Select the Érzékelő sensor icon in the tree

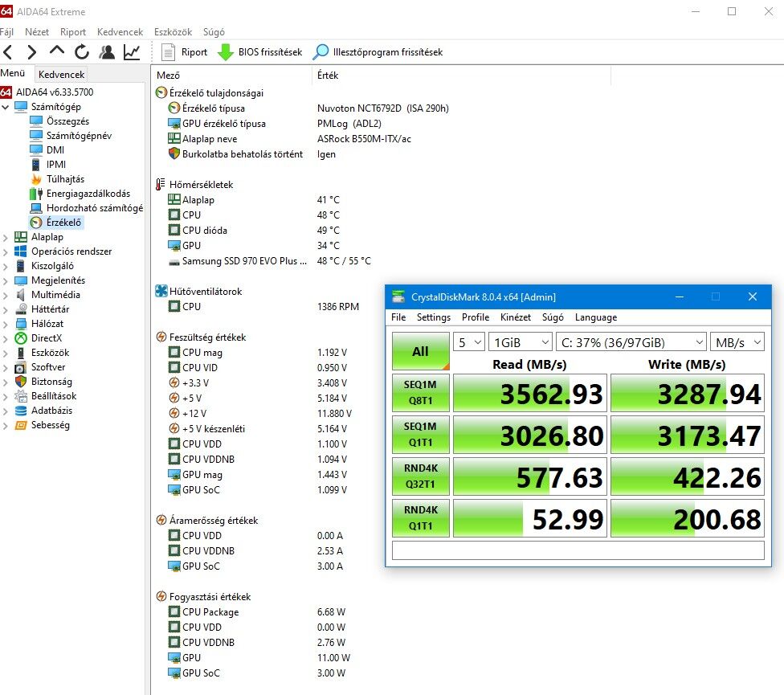pyautogui.click(x=36, y=223)
